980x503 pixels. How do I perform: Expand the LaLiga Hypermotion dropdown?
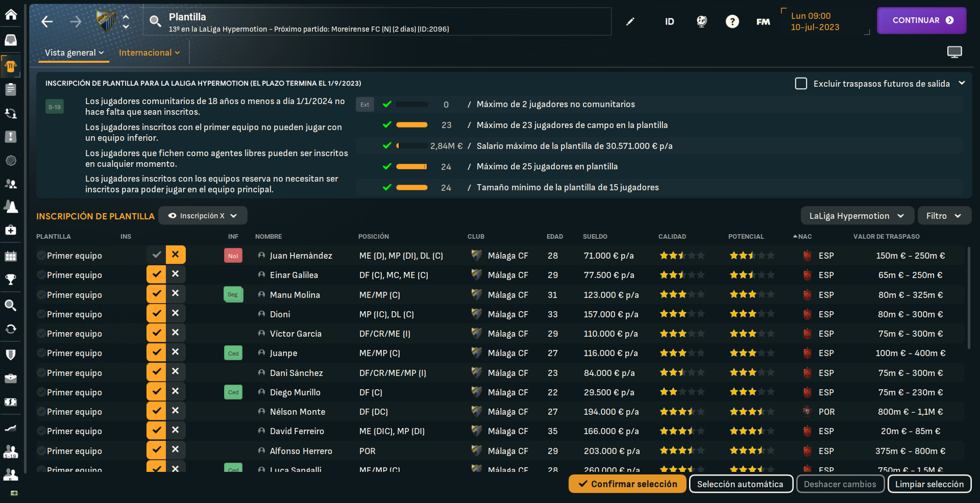click(856, 216)
